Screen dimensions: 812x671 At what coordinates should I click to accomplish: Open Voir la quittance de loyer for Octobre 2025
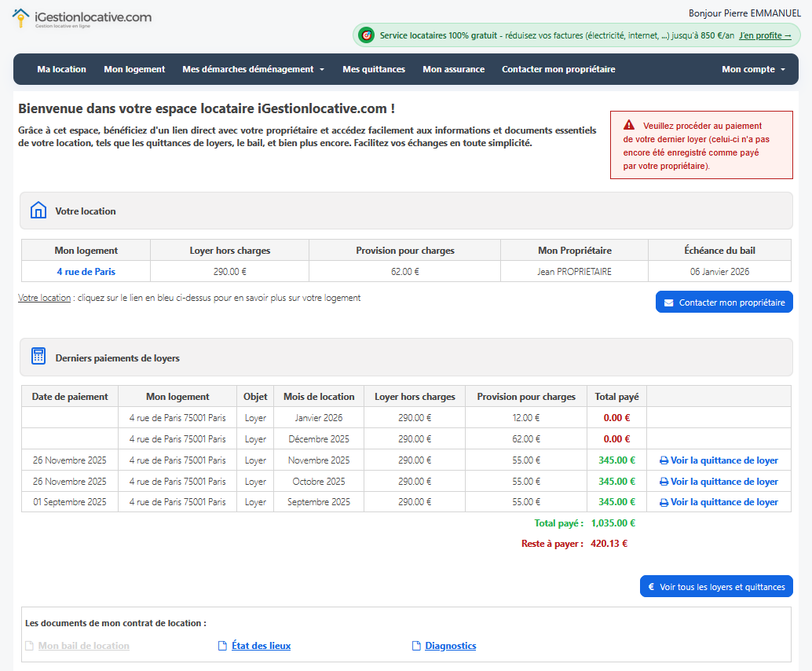(724, 482)
